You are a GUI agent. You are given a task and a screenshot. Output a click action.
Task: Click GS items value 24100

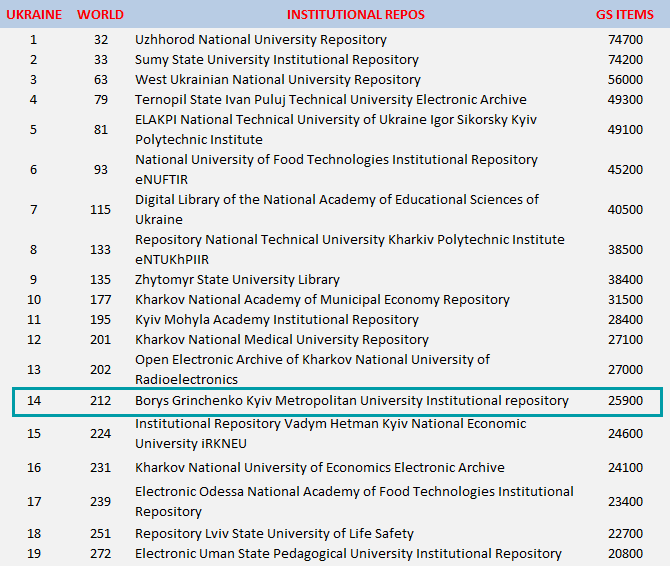625,468
